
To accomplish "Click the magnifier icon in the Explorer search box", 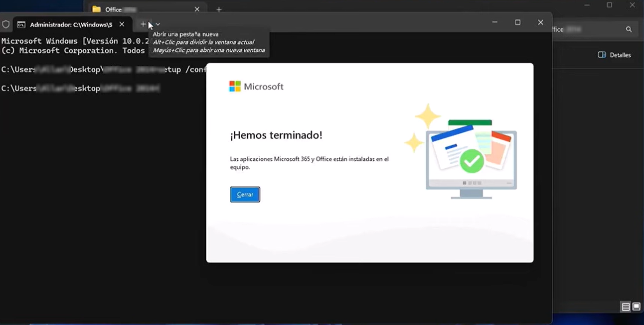I will click(x=629, y=29).
